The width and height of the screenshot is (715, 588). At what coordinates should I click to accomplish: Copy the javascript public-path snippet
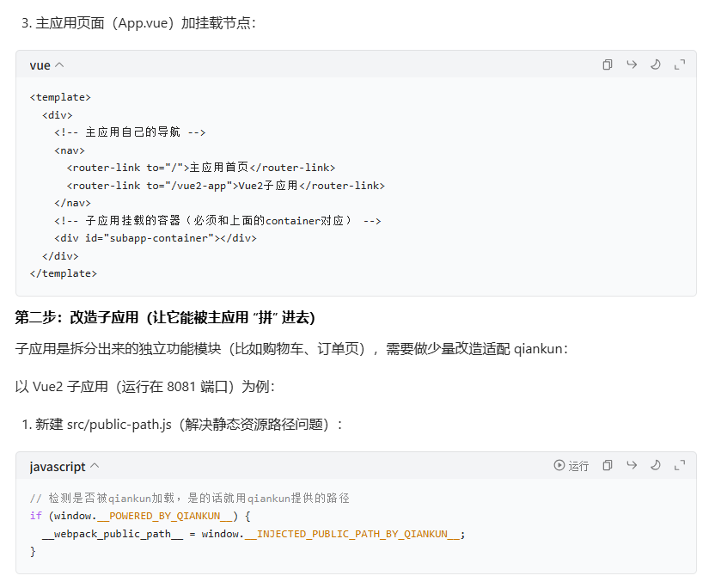point(608,465)
